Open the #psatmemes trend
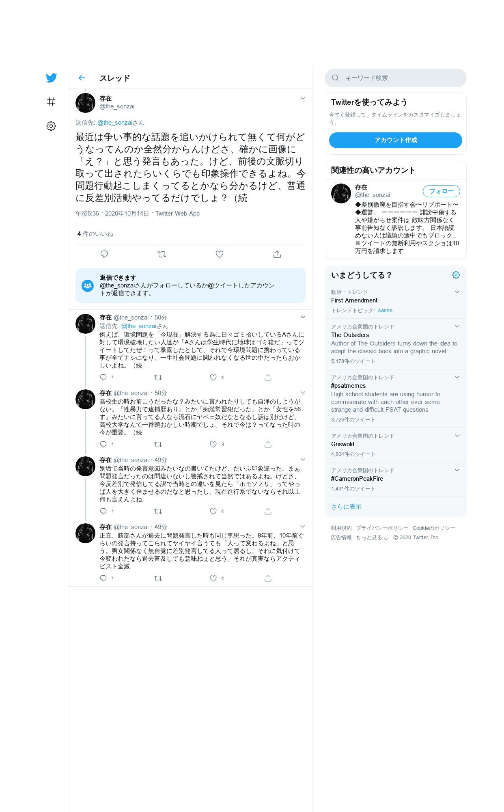 click(x=396, y=398)
